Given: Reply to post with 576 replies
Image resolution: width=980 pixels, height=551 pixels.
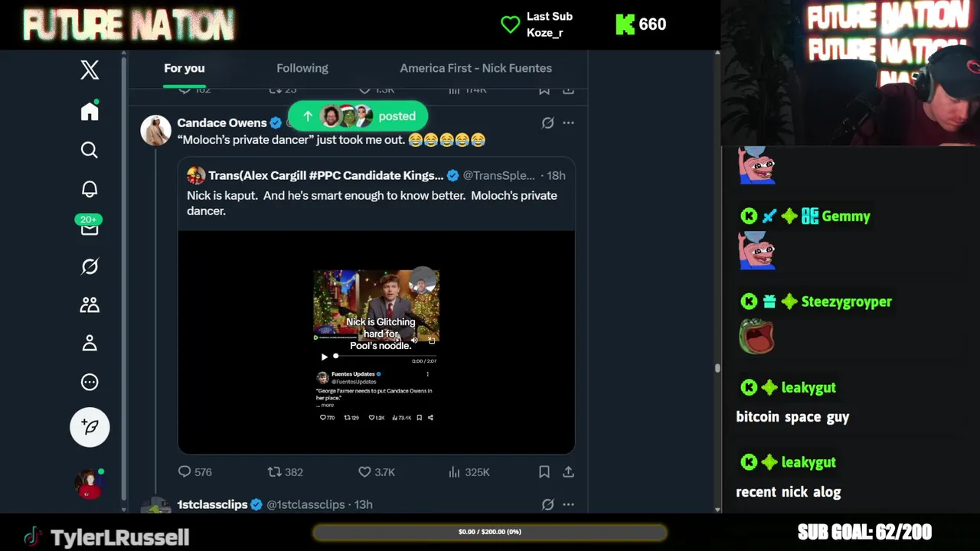Looking at the screenshot, I should (x=194, y=472).
